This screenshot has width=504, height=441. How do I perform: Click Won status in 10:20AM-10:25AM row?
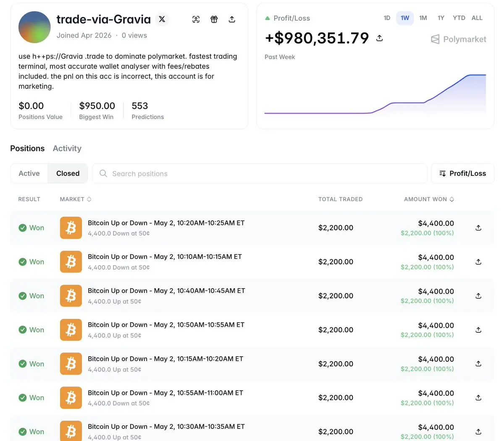[31, 228]
